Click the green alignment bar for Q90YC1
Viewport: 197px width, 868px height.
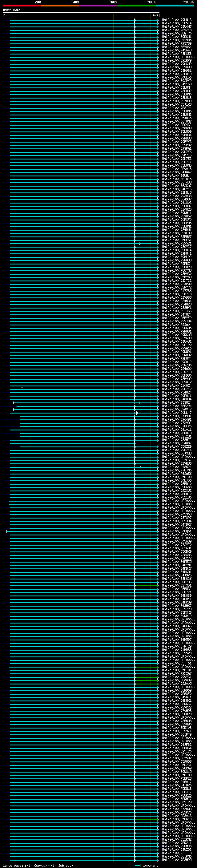pos(146,677)
